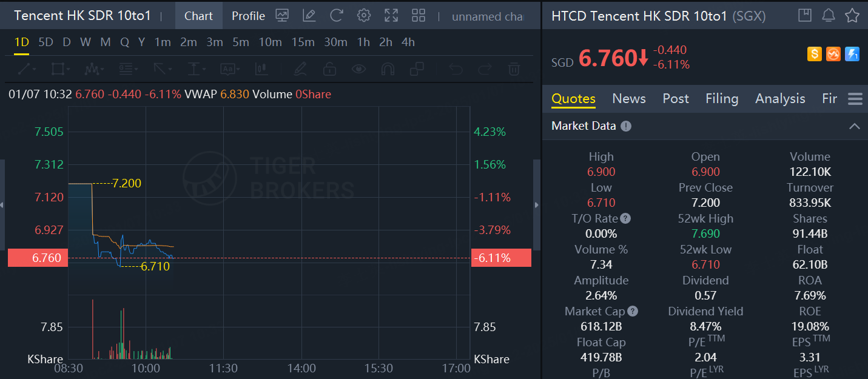868x379 pixels.
Task: Toggle the lock drawings icon
Action: pyautogui.click(x=330, y=69)
